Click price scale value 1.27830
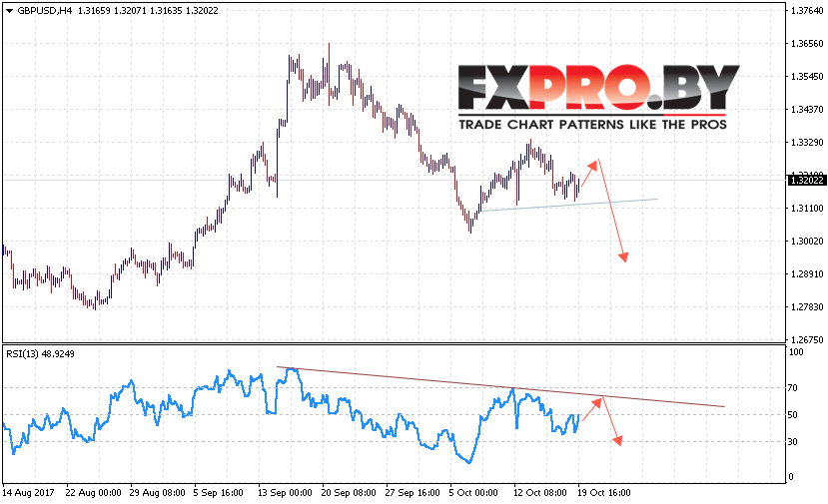The height and width of the screenshot is (504, 828). coord(807,307)
